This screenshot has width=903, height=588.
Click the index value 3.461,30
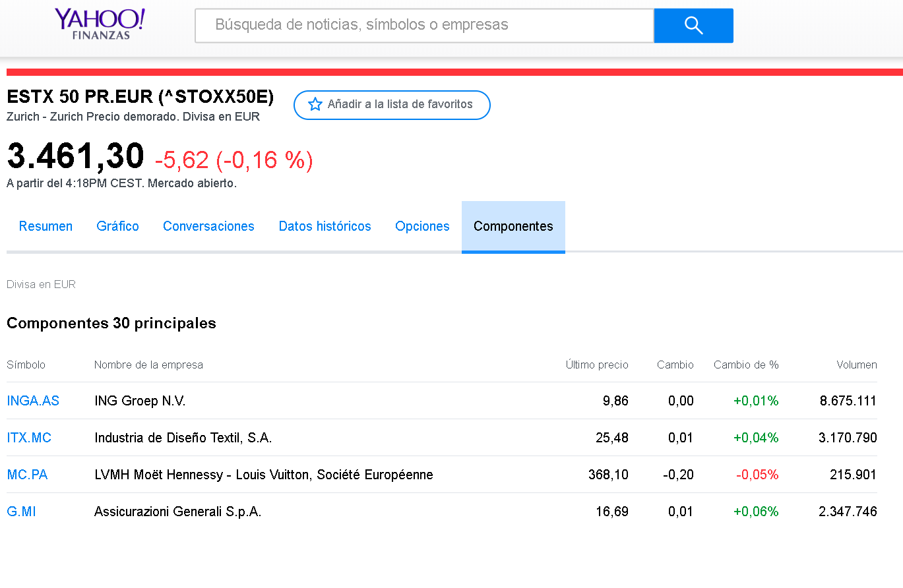(x=75, y=157)
